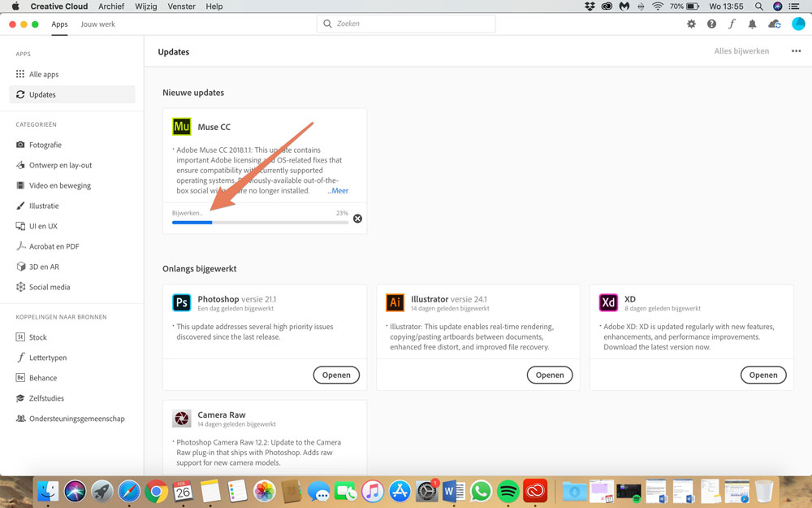The width and height of the screenshot is (812, 508).
Task: Click the "Nieuwe updates" heading
Action: (x=193, y=93)
